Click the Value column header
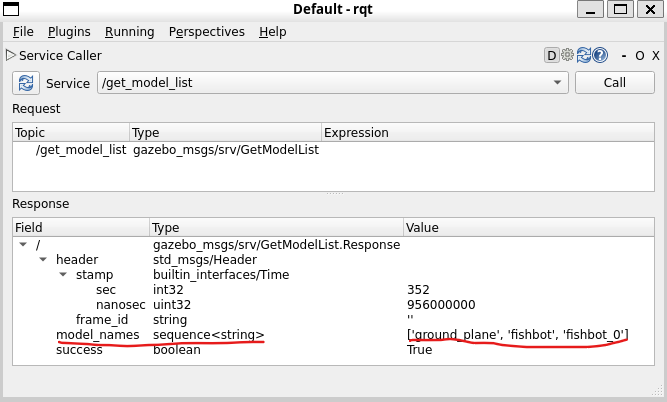 pyautogui.click(x=528, y=228)
